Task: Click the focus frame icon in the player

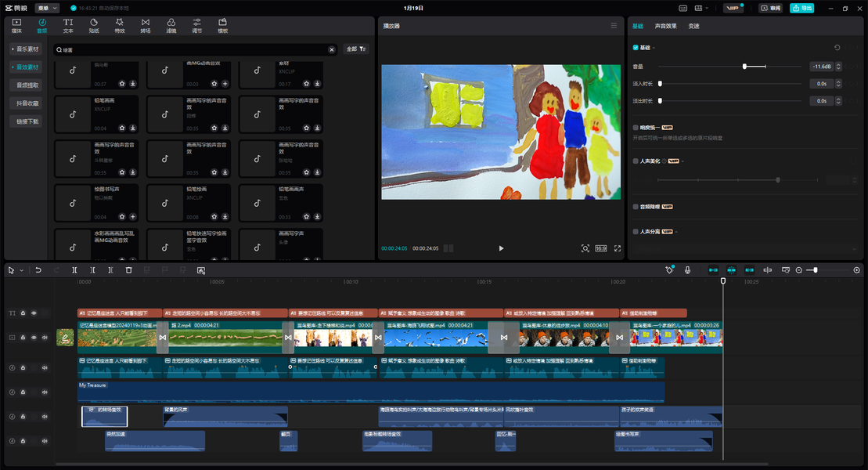Action: coord(585,248)
